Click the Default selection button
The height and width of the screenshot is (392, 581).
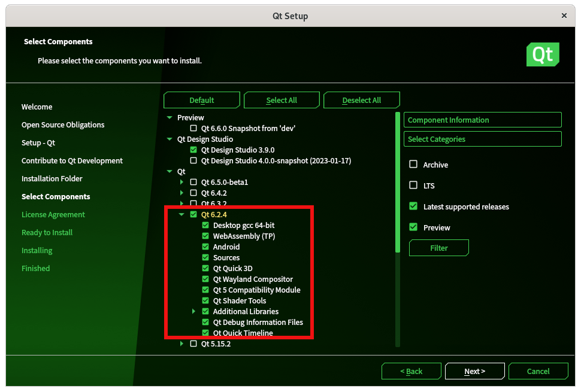pyautogui.click(x=202, y=100)
